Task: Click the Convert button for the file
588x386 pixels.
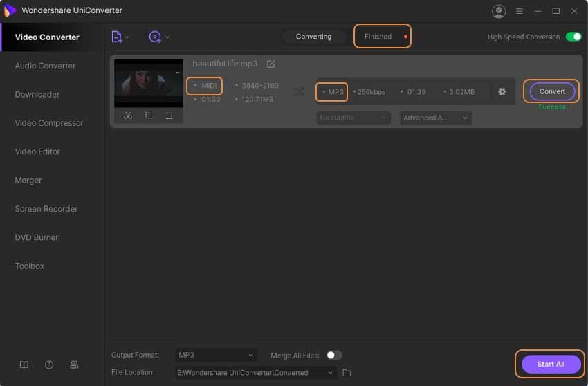Action: (x=551, y=91)
